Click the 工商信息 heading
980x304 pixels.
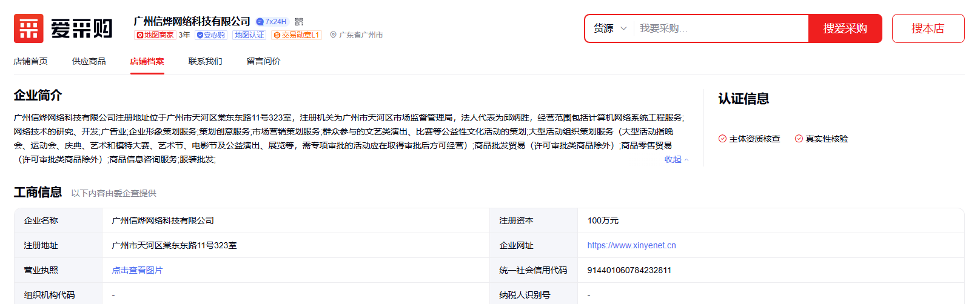coord(38,193)
